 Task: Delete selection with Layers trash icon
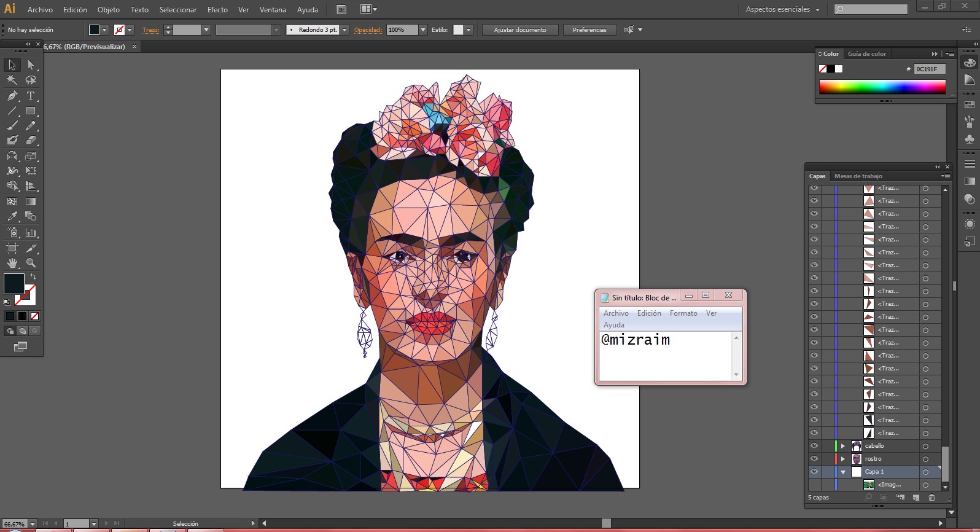tap(931, 498)
